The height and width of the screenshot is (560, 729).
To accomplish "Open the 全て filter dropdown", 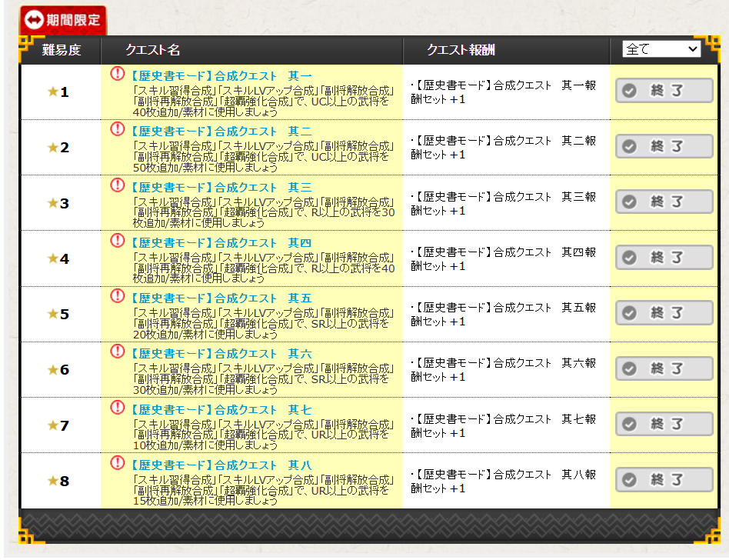I will (661, 49).
